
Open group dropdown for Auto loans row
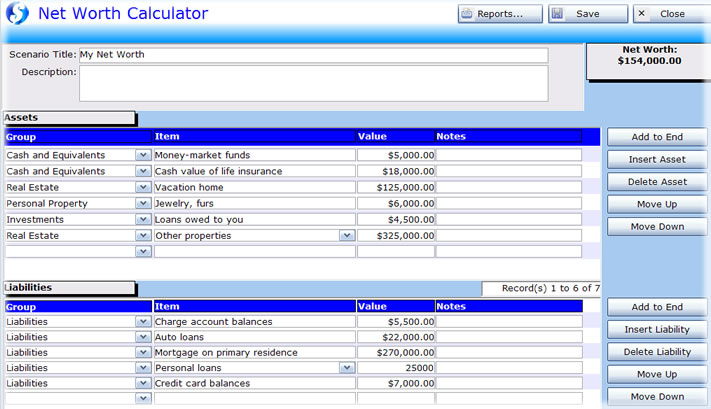143,337
